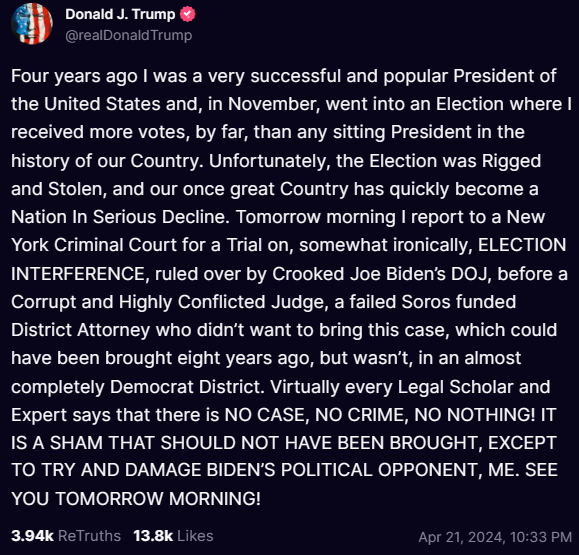Open the Likes label list
The height and width of the screenshot is (555, 579).
tap(195, 536)
